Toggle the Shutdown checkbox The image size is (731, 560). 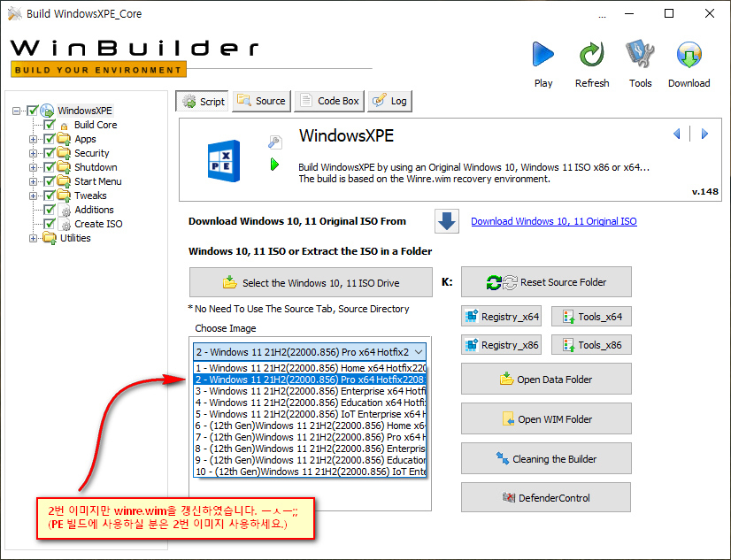click(x=50, y=167)
